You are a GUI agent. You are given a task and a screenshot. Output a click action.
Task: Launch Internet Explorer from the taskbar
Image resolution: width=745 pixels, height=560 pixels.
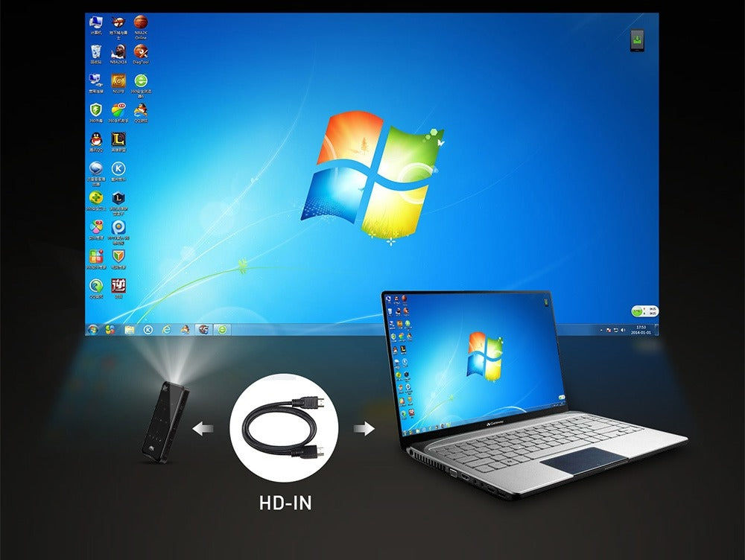click(166, 330)
